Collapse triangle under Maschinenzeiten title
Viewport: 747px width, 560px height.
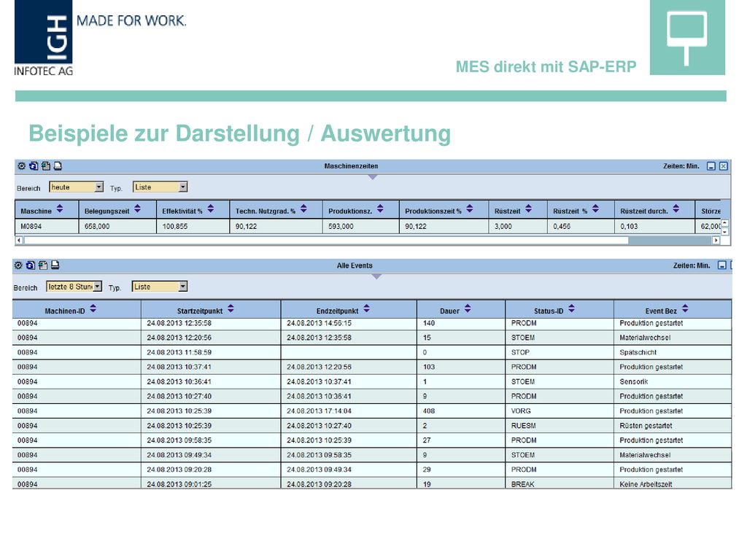(373, 177)
